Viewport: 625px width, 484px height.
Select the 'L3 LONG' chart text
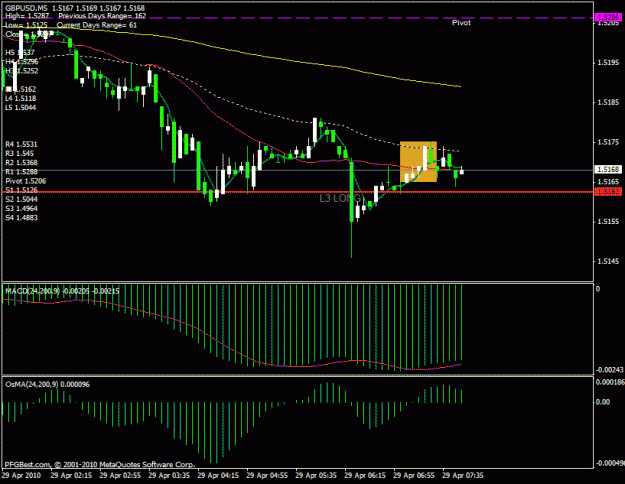[x=340, y=198]
